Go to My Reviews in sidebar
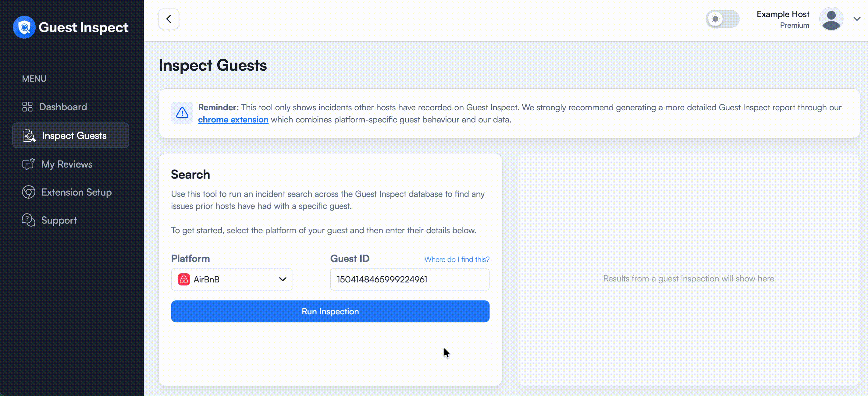868x396 pixels. [x=67, y=164]
